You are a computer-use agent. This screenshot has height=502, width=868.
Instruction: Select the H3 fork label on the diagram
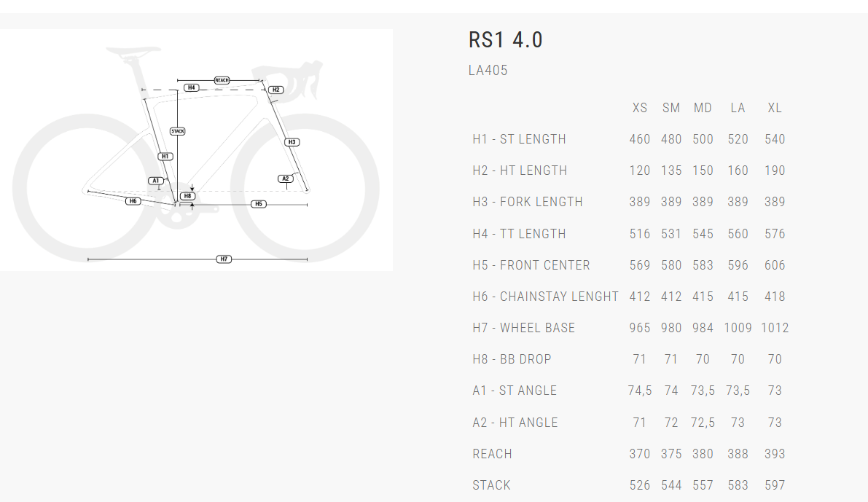click(292, 142)
